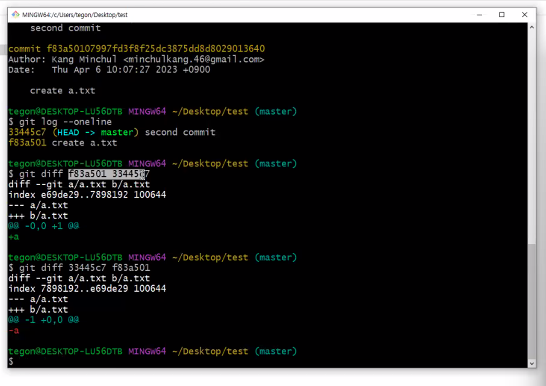The image size is (546, 386).
Task: Click the Git Bash icon in title bar
Action: pyautogui.click(x=15, y=14)
